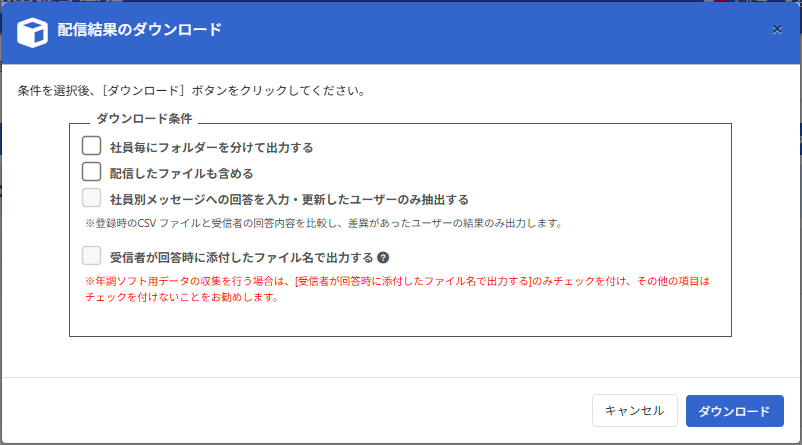Click the 配信したファイルも含める label text
This screenshot has height=445, width=802.
pyautogui.click(x=181, y=173)
